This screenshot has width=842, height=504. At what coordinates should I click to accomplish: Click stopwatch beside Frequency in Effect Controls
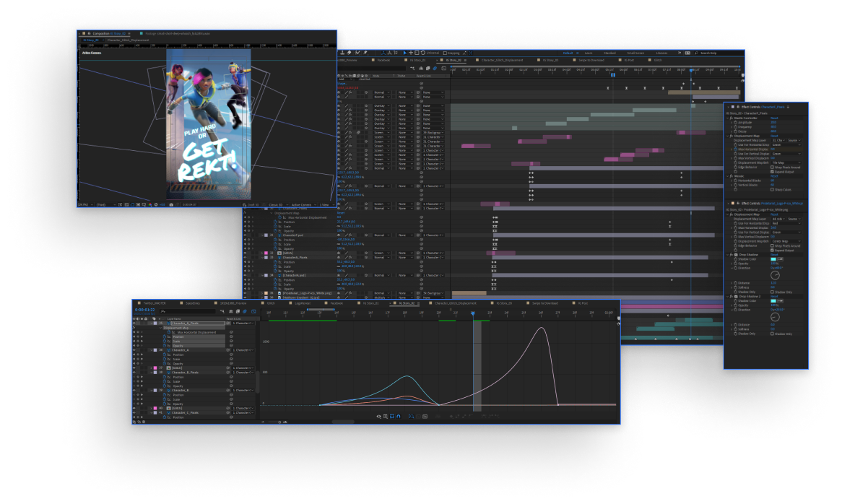pos(736,126)
